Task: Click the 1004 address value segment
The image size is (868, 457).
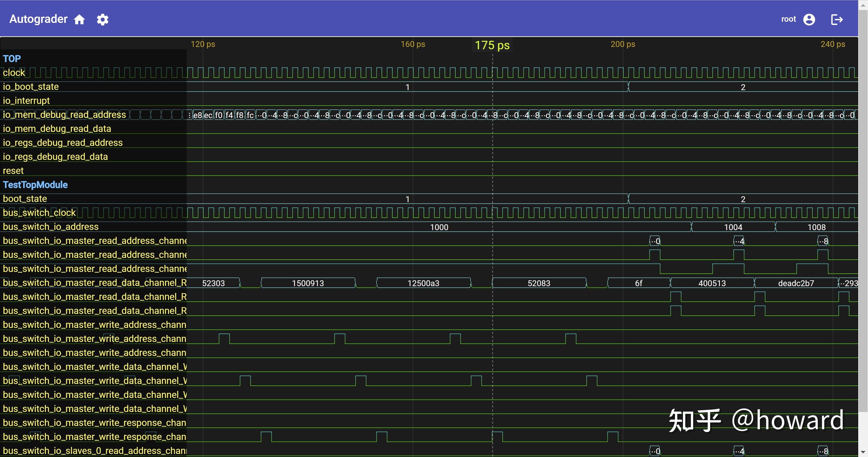Action: pyautogui.click(x=733, y=227)
